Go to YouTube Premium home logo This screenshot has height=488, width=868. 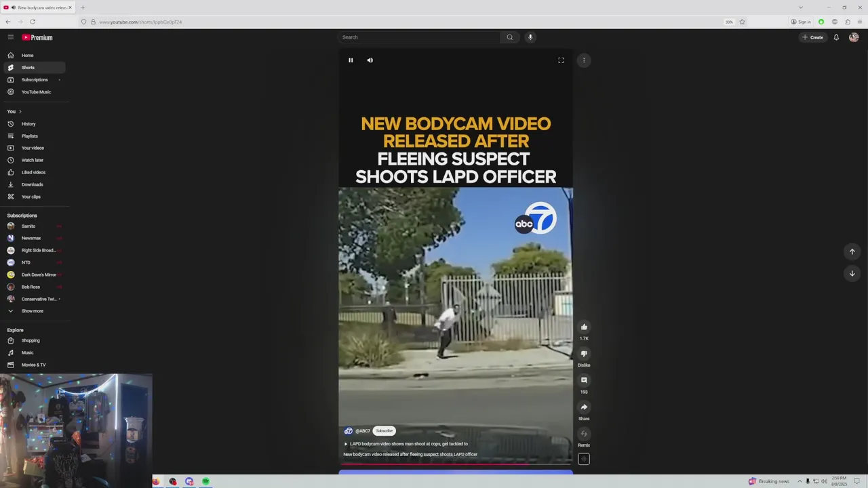37,37
